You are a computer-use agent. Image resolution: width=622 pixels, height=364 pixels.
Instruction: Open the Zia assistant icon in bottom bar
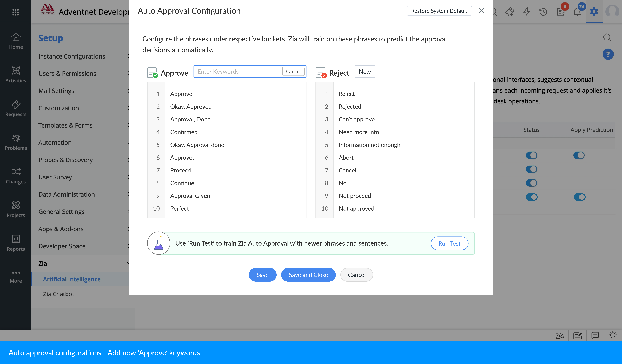pos(560,336)
